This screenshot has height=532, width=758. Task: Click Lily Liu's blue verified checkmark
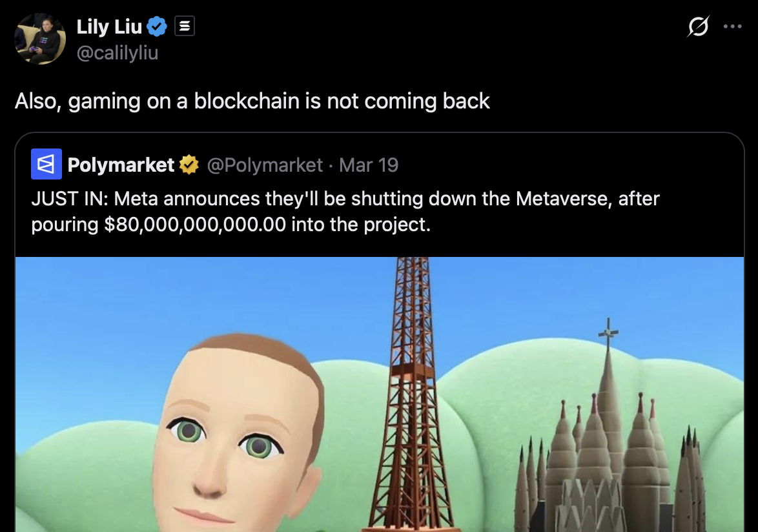tap(157, 26)
